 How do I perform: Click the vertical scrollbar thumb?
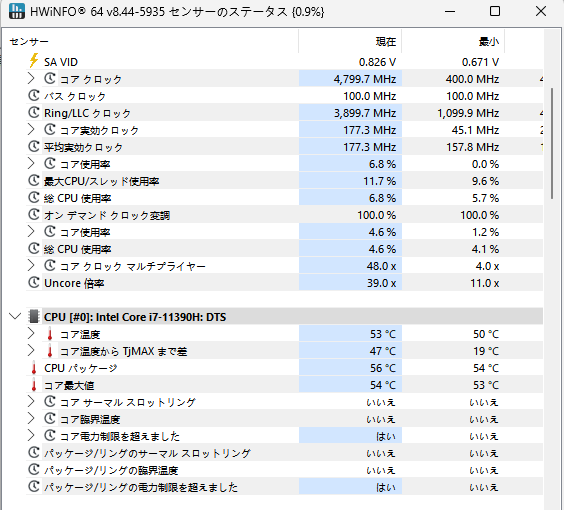click(552, 143)
